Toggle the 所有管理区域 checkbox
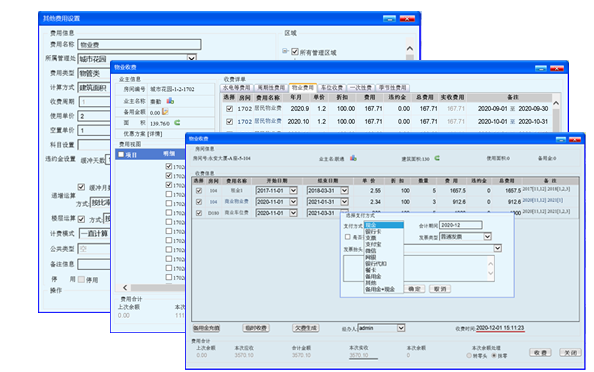The height and width of the screenshot is (372, 594). 295,52
